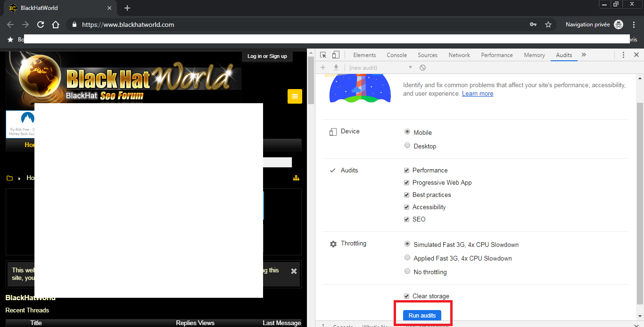Click the yellow sitemap icon in breadcrumb

point(296,178)
